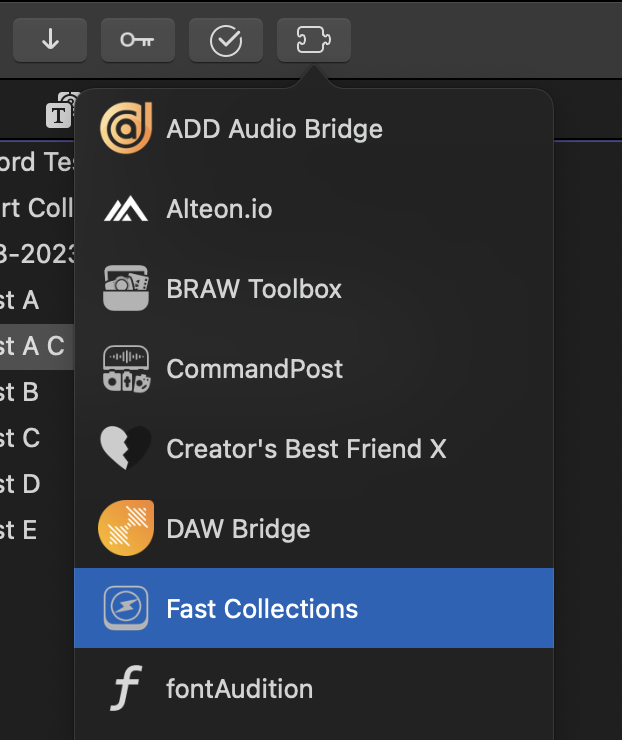Viewport: 622px width, 740px height.
Task: Open the Keyword Editor key button
Action: coord(137,40)
